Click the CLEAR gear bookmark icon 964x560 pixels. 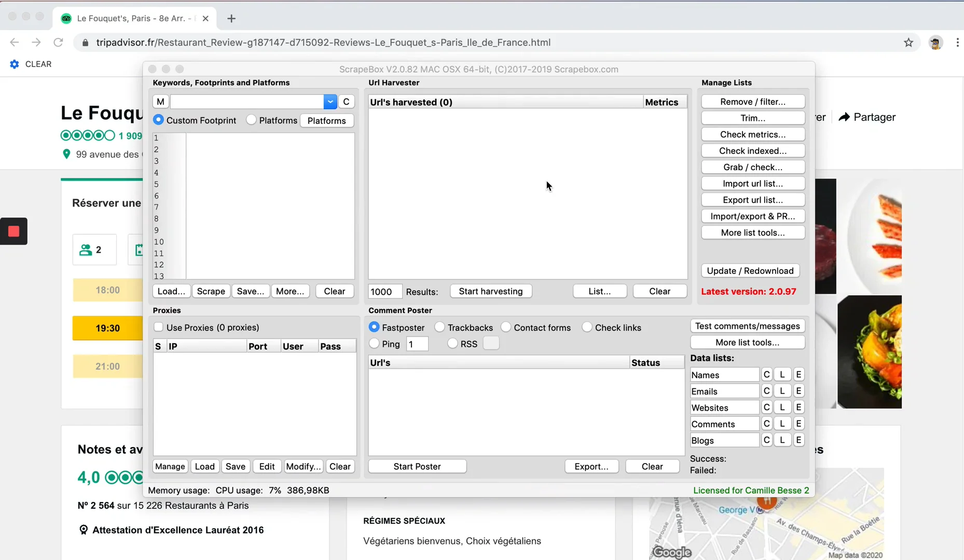(15, 64)
